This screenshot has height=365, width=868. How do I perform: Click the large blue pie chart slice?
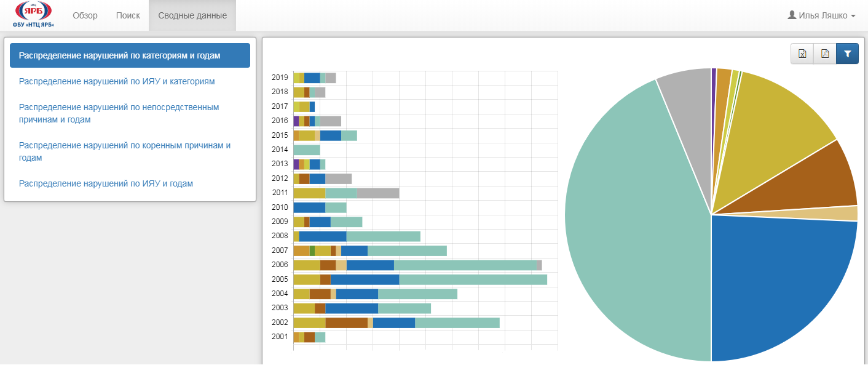point(781,283)
